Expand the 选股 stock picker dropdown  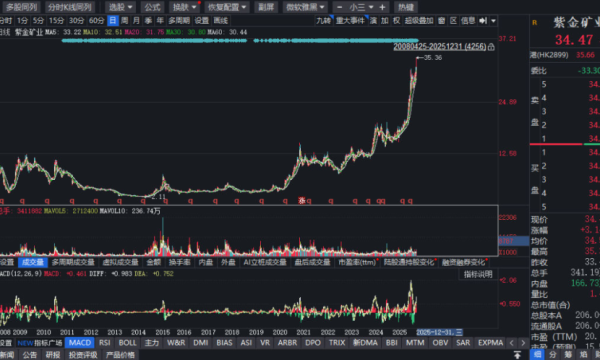[x=121, y=7]
